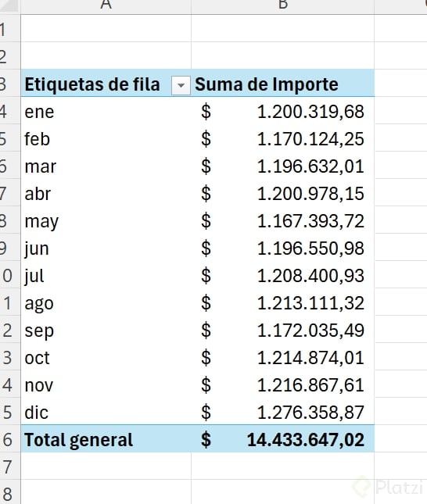The height and width of the screenshot is (504, 427).
Task: Select the grand total 14.433.647,02 cell
Action: point(283,438)
